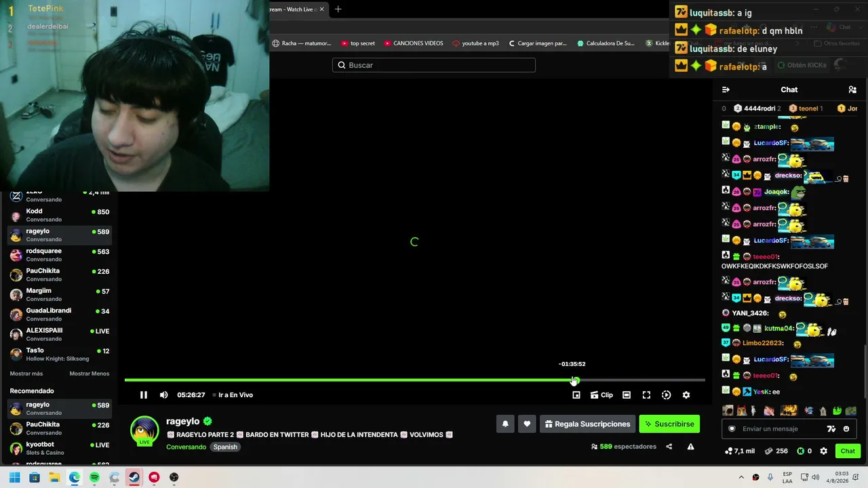The height and width of the screenshot is (488, 868).
Task: Open the Conversando category link
Action: pyautogui.click(x=186, y=447)
